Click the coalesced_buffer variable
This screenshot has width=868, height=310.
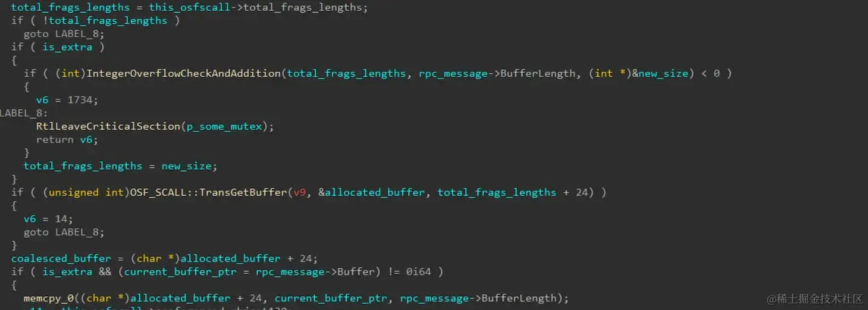coord(61,259)
